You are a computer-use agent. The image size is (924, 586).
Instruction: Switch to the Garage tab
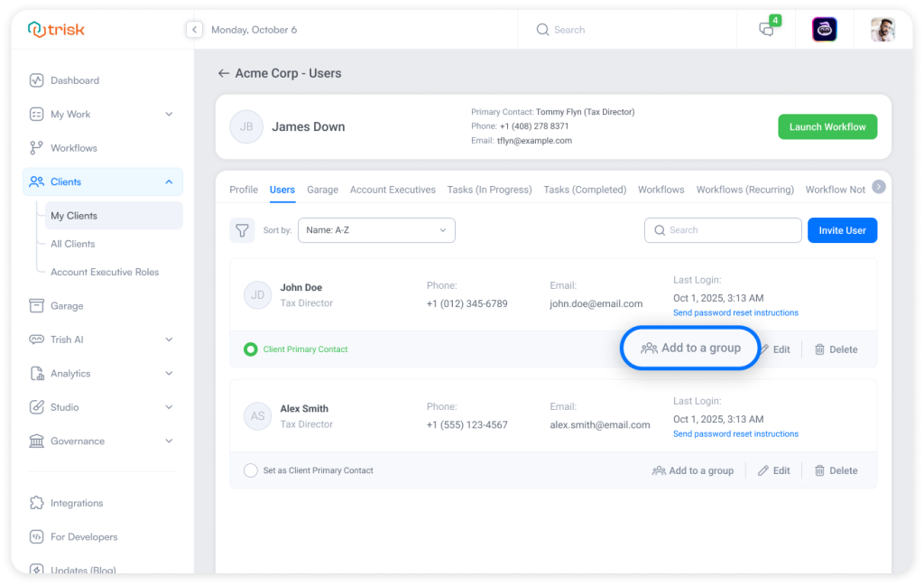click(x=322, y=190)
